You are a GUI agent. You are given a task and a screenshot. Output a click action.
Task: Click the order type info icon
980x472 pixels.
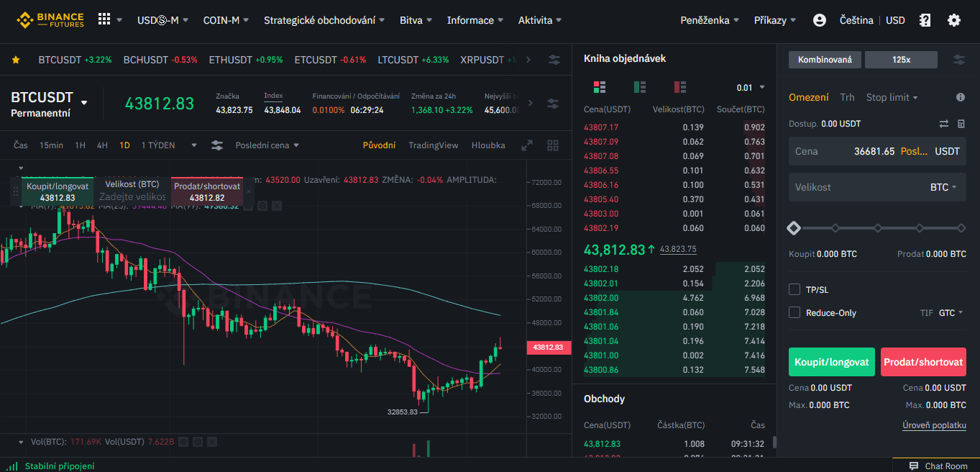(961, 97)
